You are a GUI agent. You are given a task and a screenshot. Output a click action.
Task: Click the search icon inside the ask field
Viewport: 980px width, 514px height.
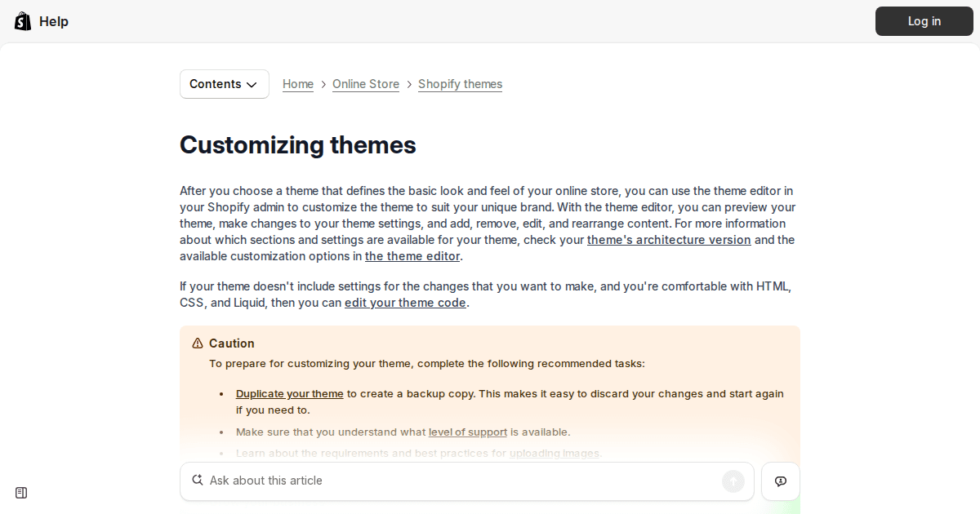point(198,480)
